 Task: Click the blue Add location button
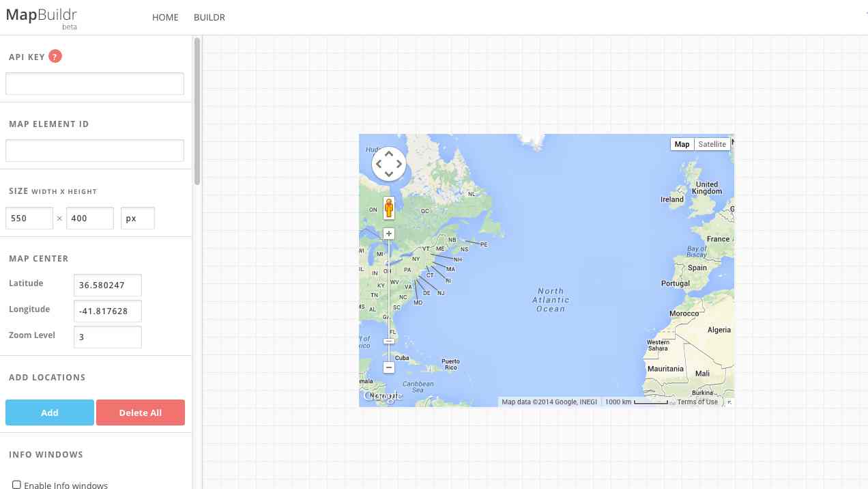click(x=50, y=413)
